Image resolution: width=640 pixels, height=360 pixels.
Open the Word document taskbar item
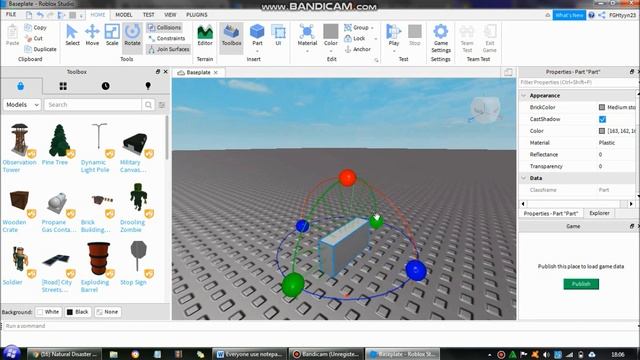pos(249,354)
